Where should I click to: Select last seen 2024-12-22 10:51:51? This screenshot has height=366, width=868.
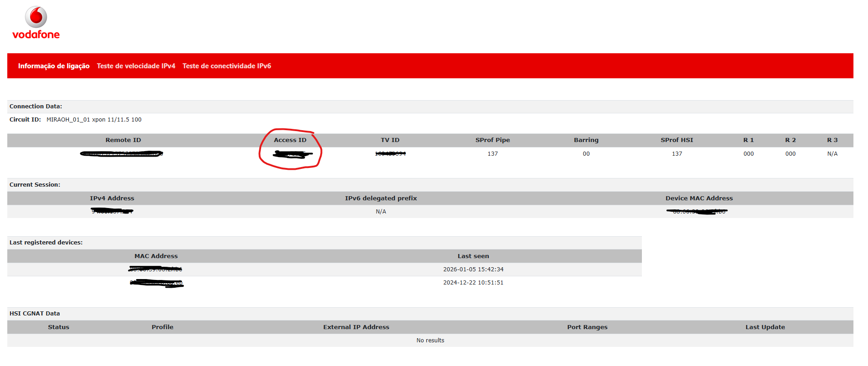pos(473,283)
